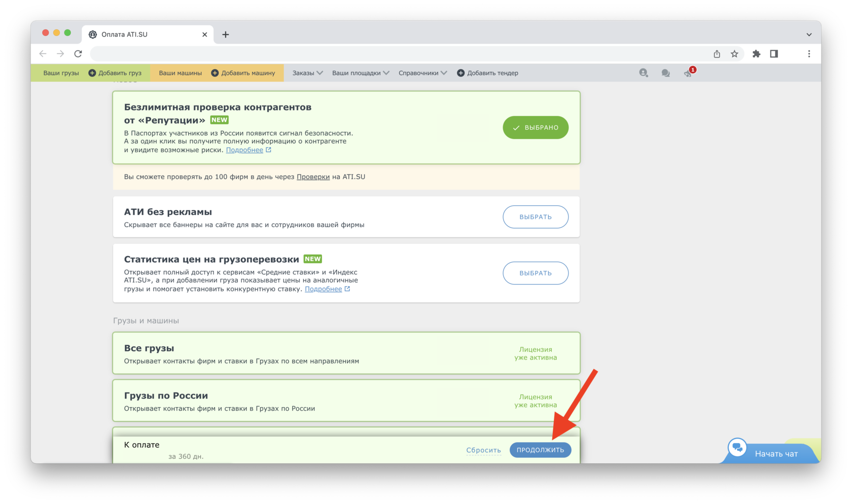Open browser extensions puzzle icon
Screen dimensions: 852x504
coord(756,54)
